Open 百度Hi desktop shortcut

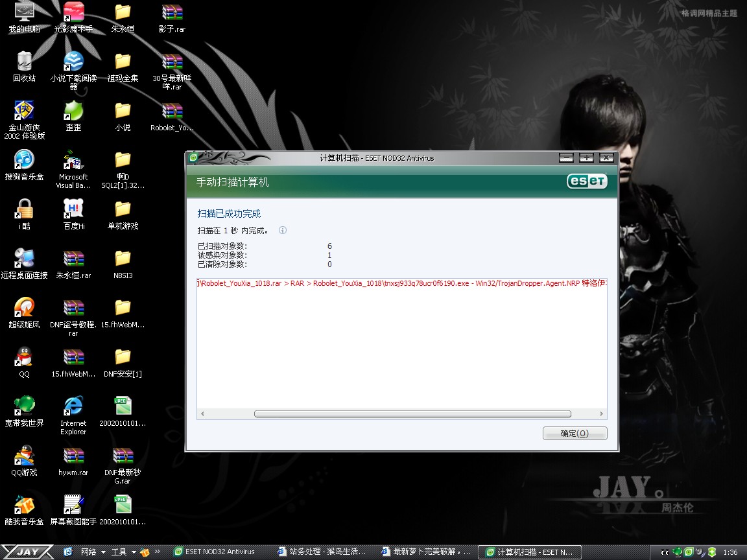point(73,214)
